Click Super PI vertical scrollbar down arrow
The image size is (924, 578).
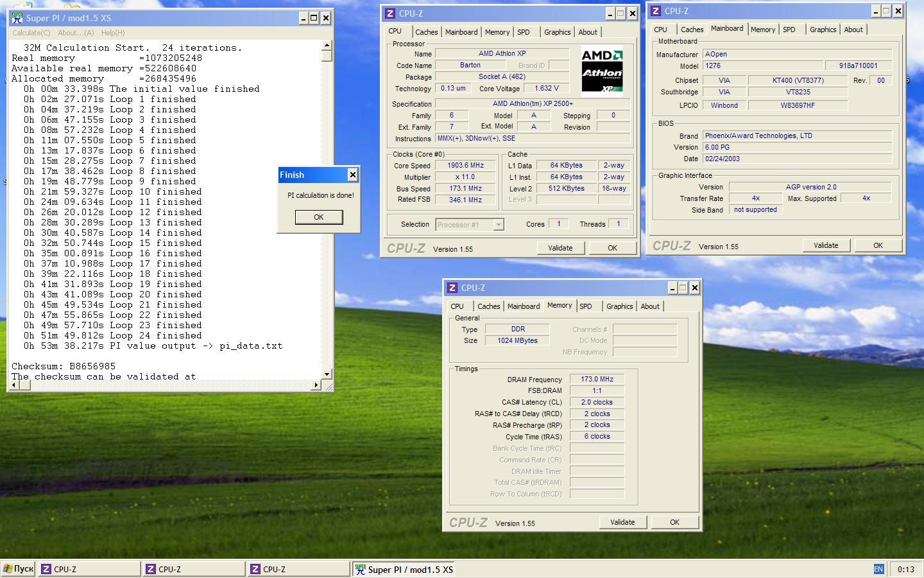(327, 374)
